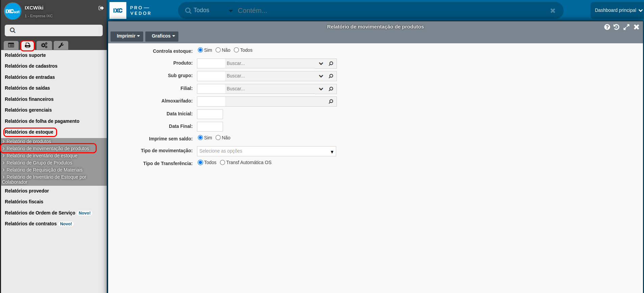Click the top bar search magnifier icon
Viewport: 644px width, 293px height.
188,11
